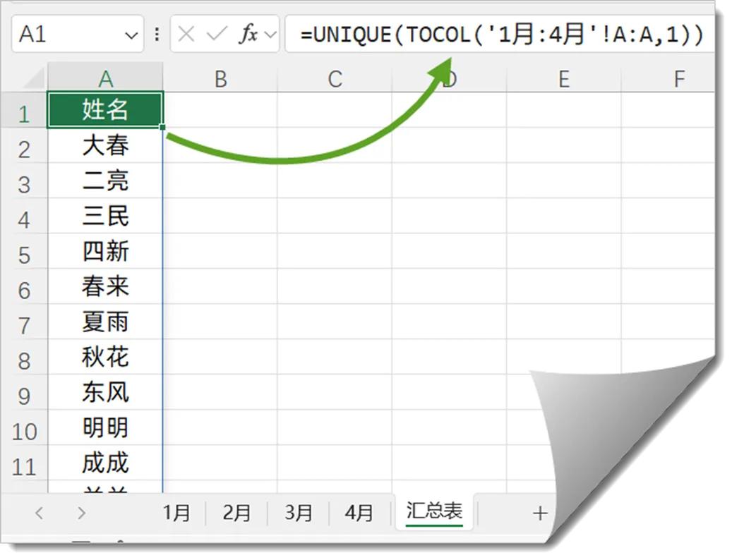Select column B header

(x=220, y=78)
